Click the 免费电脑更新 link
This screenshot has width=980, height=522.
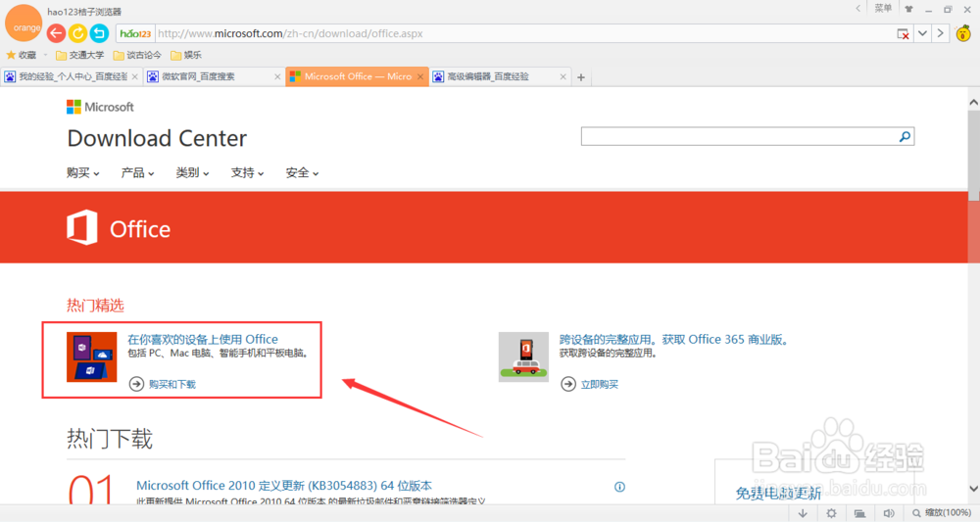pos(778,494)
